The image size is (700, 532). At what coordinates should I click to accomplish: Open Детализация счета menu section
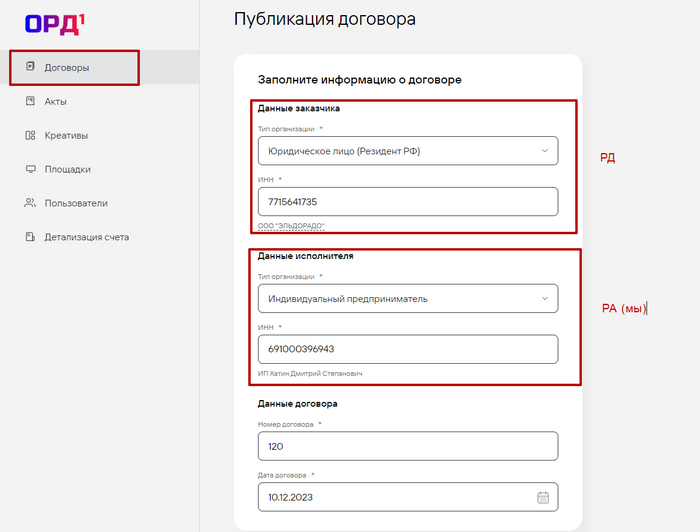[x=86, y=237]
